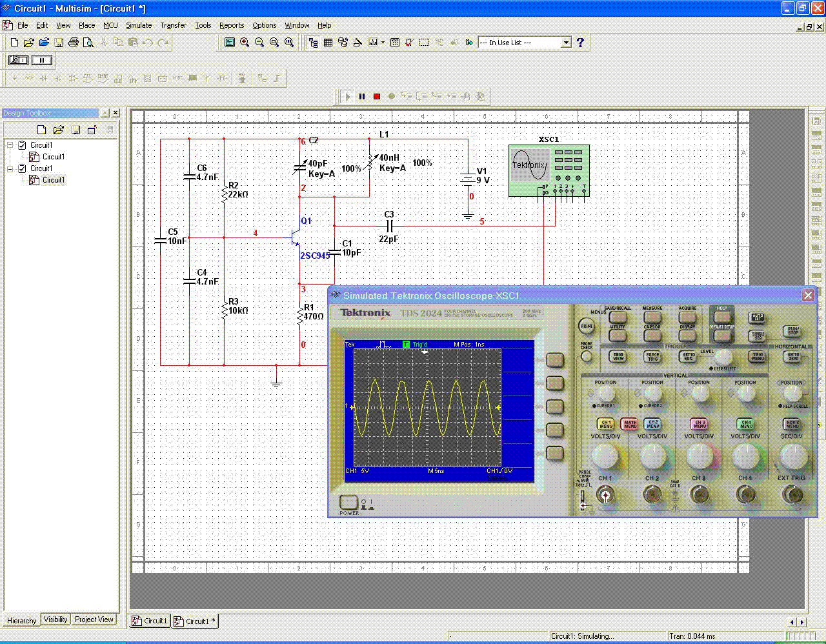Select the first Circuit1 document tab

coord(150,621)
